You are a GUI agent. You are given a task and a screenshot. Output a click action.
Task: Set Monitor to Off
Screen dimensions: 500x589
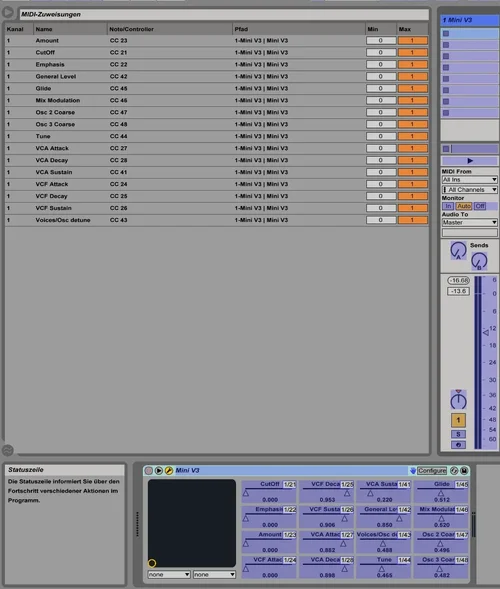(x=480, y=206)
